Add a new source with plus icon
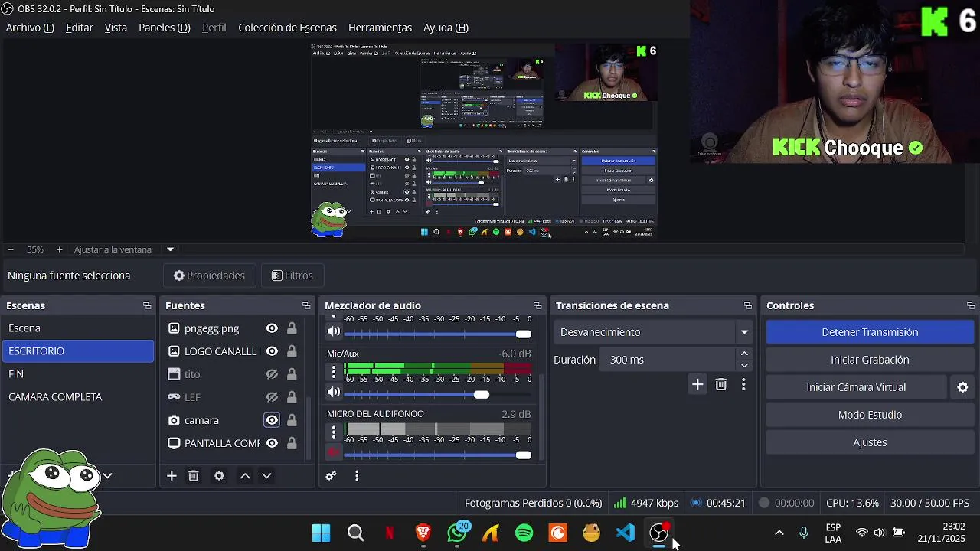Screen dimensions: 980x551 coord(171,476)
